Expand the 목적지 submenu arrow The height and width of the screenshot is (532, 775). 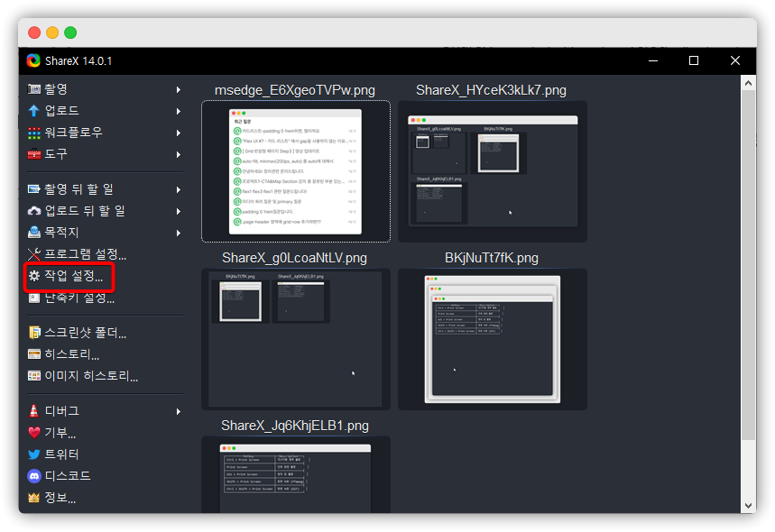pos(179,234)
